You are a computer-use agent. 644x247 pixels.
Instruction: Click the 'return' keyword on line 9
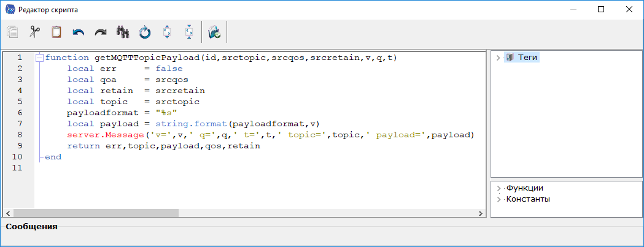click(83, 146)
